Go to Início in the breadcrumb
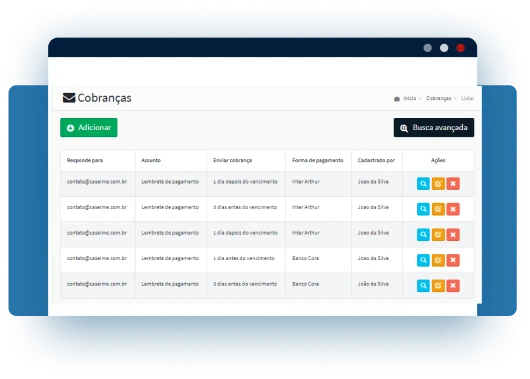 coord(410,98)
